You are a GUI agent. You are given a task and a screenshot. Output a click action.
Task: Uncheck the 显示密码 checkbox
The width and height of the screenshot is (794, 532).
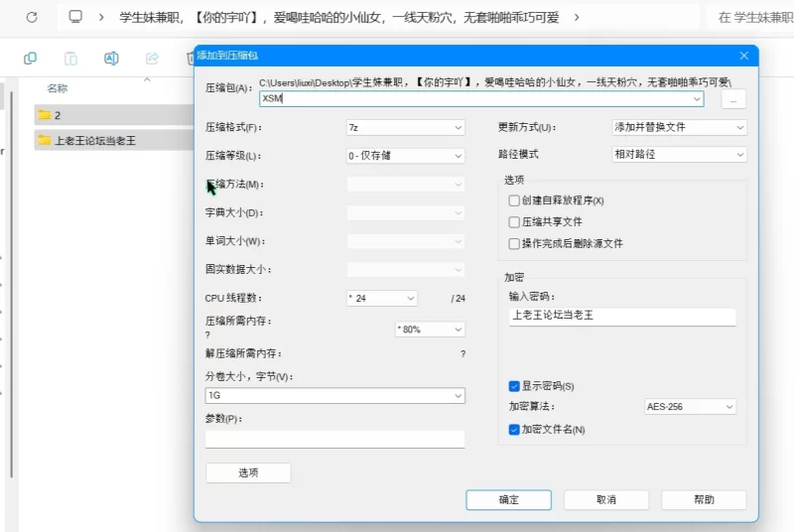(x=514, y=386)
